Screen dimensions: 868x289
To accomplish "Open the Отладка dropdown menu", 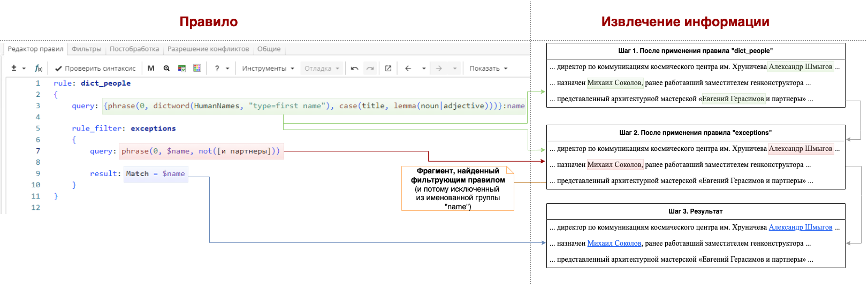I will [x=322, y=69].
